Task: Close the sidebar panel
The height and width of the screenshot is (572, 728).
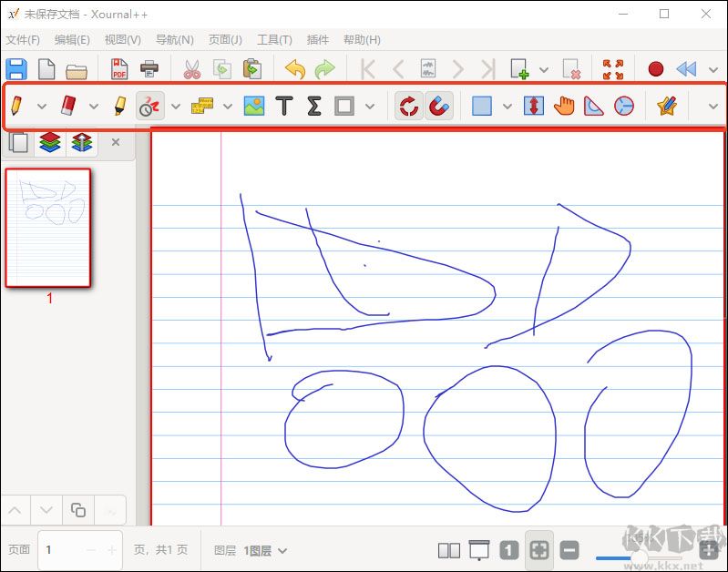Action: pyautogui.click(x=116, y=142)
